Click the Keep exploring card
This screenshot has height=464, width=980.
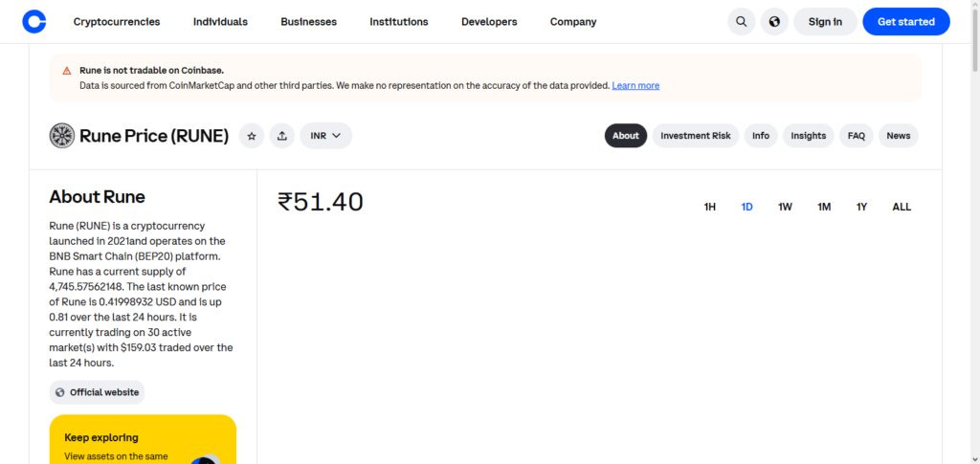(144, 439)
